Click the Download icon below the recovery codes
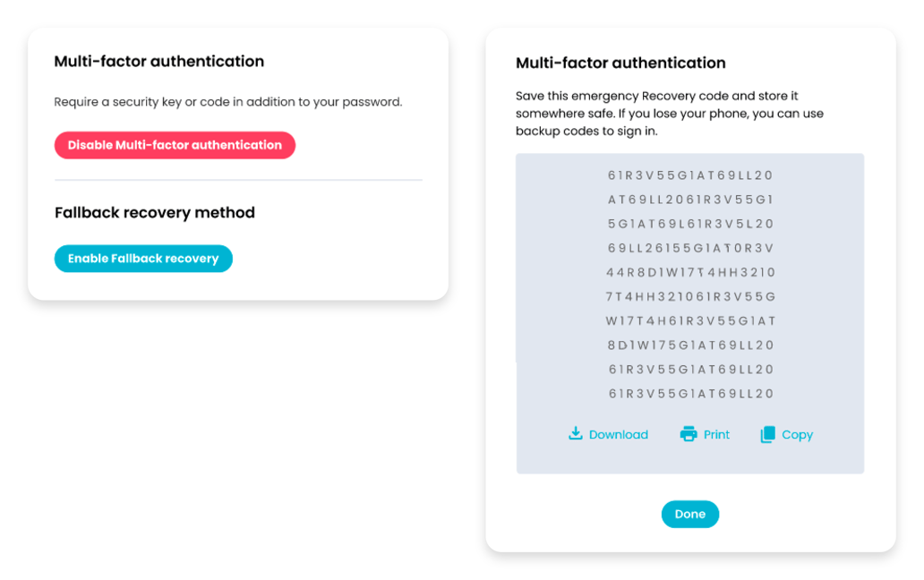The width and height of the screenshot is (924, 580). pos(574,433)
